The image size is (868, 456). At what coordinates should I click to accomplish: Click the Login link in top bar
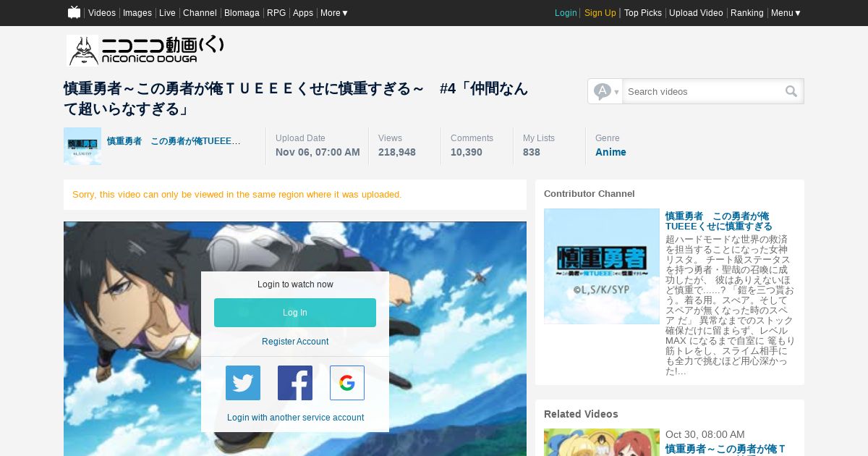[x=566, y=13]
